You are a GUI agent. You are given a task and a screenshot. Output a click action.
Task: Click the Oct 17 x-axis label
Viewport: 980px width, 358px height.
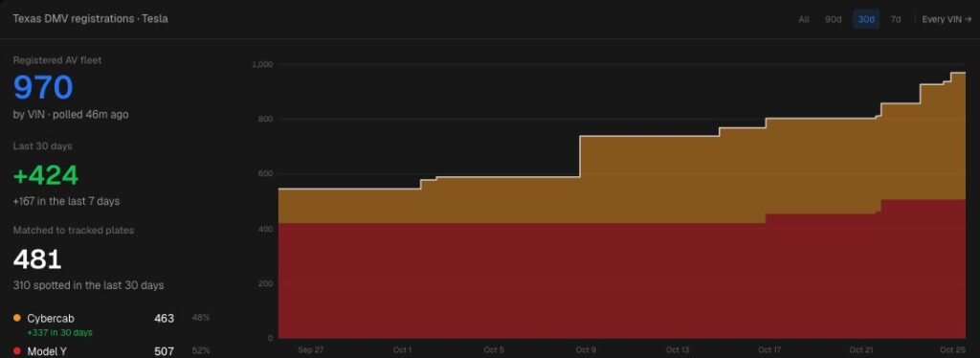769,349
